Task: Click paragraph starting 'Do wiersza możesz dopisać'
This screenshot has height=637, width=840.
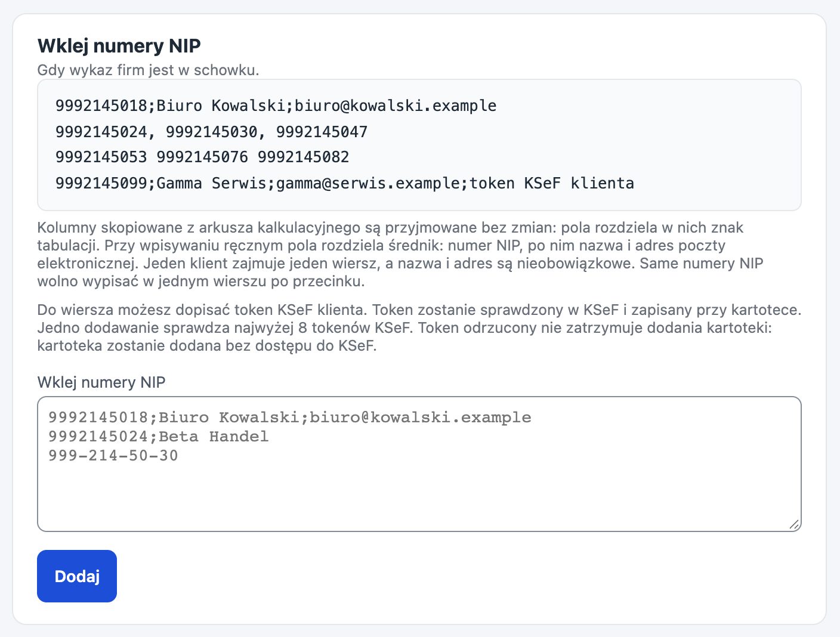Action: (419, 327)
